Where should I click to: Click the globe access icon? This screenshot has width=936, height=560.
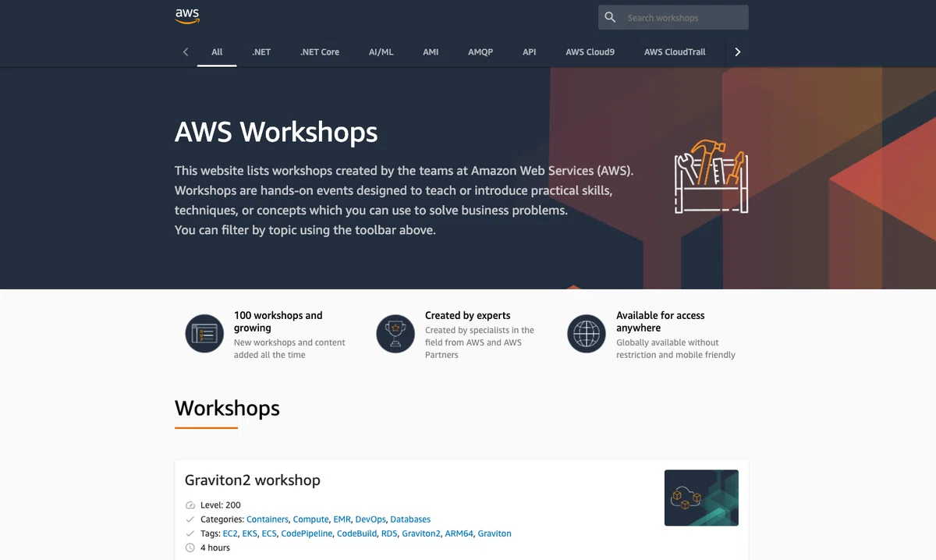pos(587,334)
